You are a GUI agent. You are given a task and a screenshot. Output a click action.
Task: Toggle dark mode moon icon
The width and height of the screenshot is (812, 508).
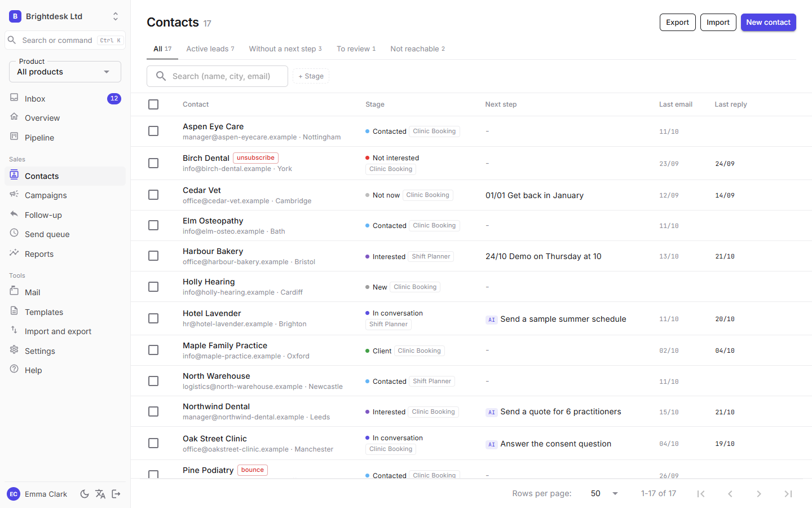point(85,494)
